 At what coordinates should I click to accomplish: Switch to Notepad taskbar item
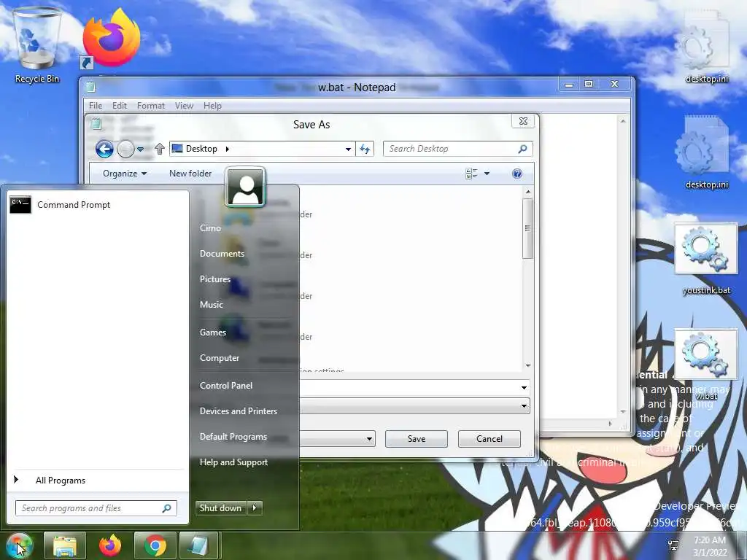[x=199, y=545]
